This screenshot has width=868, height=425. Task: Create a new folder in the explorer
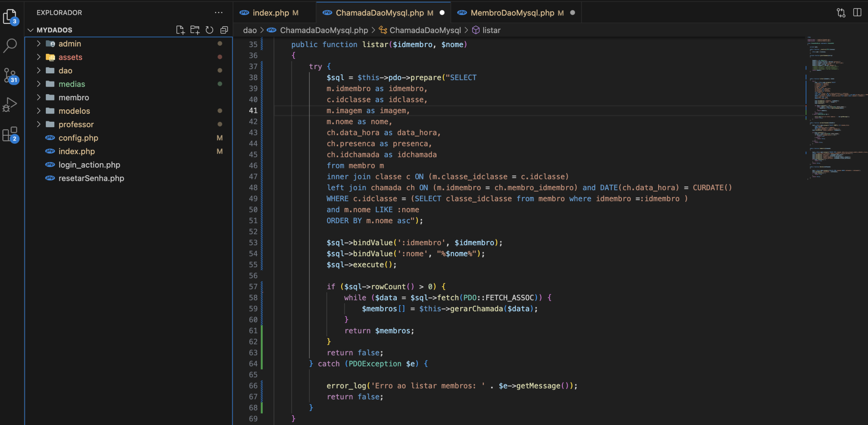pyautogui.click(x=195, y=30)
